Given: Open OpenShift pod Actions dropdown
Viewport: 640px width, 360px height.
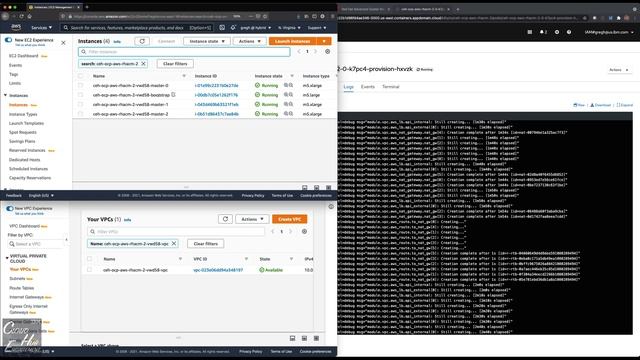Looking at the screenshot, I should pos(619,70).
